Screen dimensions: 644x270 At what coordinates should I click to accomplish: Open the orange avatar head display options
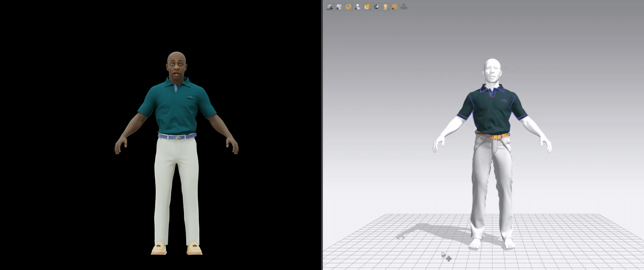(x=386, y=7)
